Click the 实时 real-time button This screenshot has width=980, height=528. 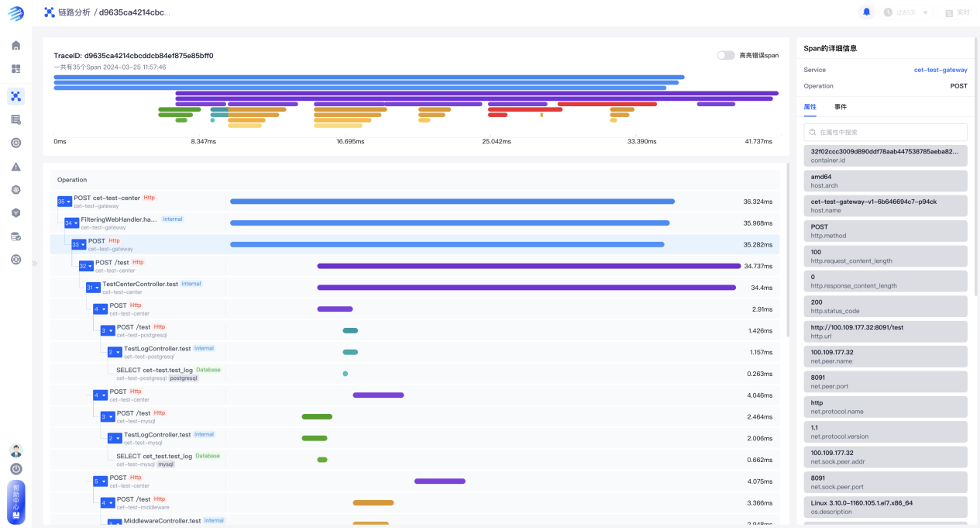coord(957,12)
